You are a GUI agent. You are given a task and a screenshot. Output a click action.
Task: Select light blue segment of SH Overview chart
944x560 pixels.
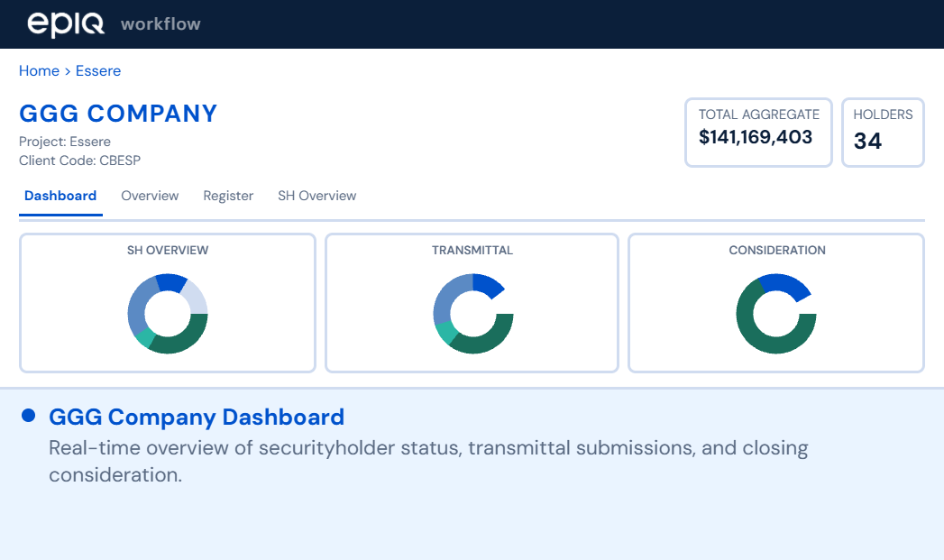click(x=197, y=298)
